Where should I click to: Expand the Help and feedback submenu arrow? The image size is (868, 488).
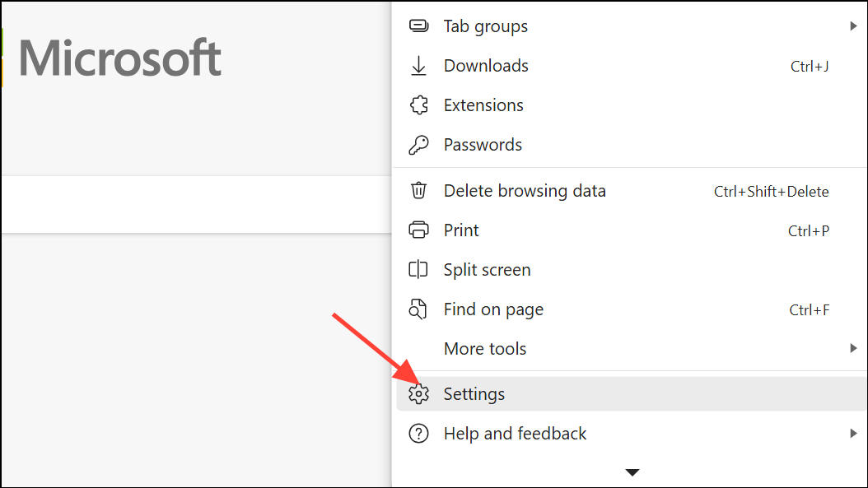click(853, 434)
